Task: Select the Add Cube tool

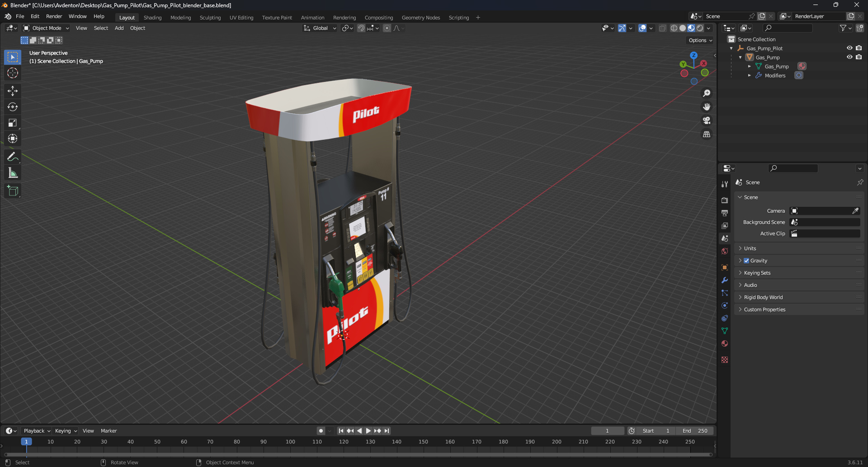Action: pyautogui.click(x=13, y=191)
